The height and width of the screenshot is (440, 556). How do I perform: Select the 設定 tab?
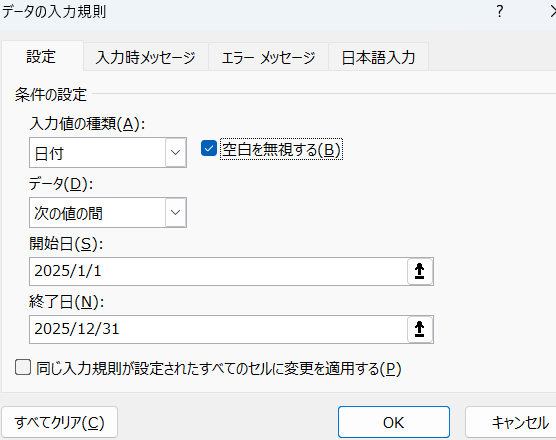[42, 56]
